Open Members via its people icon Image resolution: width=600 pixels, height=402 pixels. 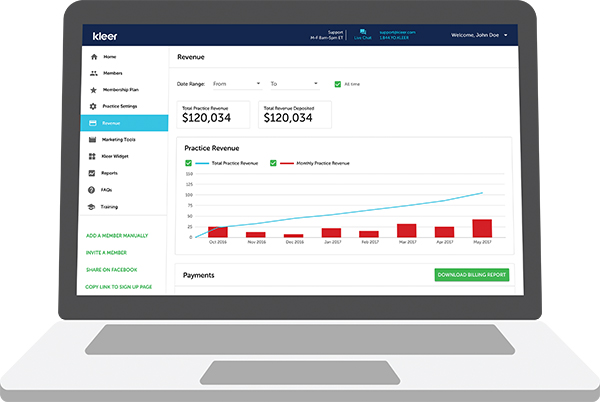(93, 73)
